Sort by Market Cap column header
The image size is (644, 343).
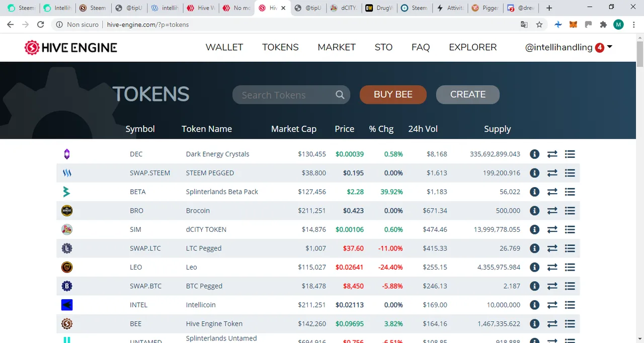[x=294, y=129]
